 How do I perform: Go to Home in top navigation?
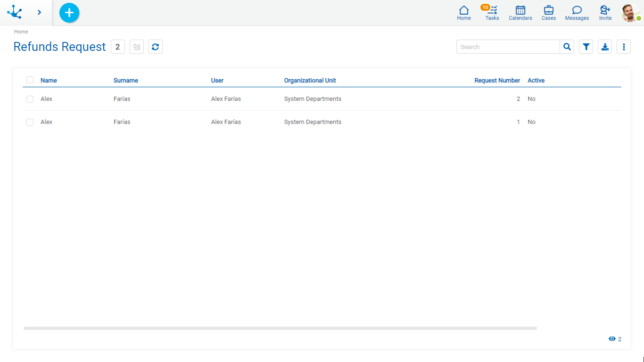[x=463, y=13]
